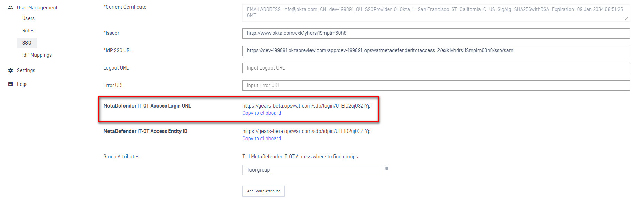Click the Settings gear icon
Viewport: 644px width, 199px height.
[10, 70]
